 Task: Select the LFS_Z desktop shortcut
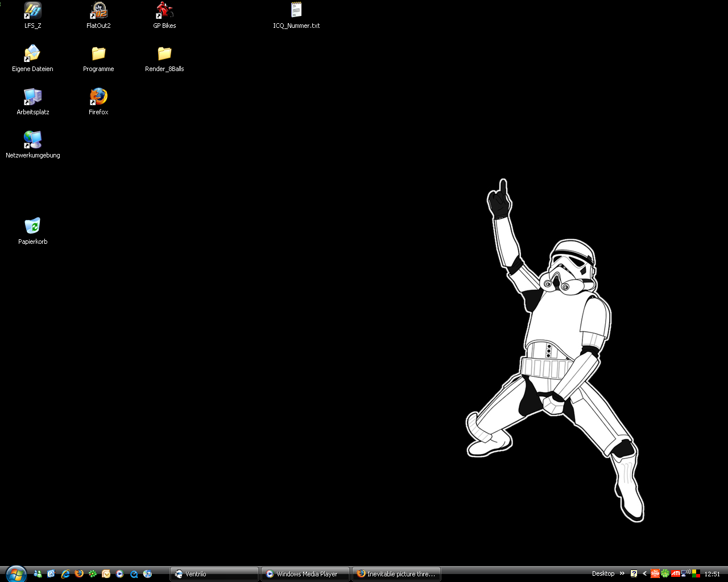pyautogui.click(x=33, y=15)
